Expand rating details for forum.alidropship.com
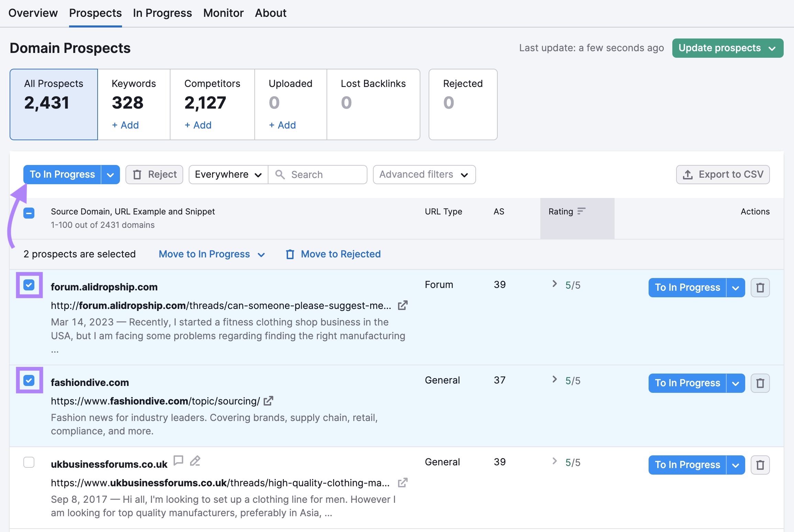The image size is (794, 532). coord(554,284)
